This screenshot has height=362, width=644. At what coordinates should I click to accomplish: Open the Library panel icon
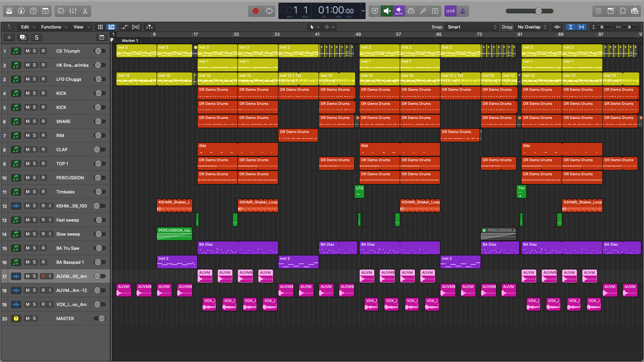click(x=9, y=11)
